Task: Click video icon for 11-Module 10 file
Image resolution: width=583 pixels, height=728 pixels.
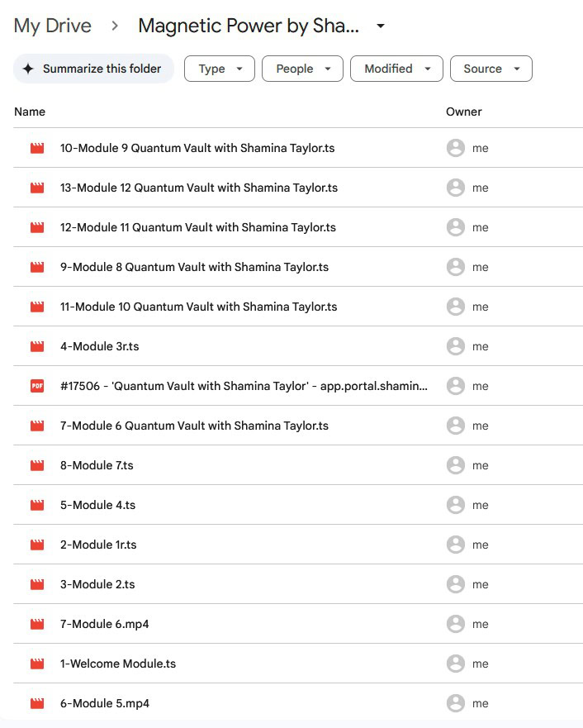Action: pyautogui.click(x=37, y=307)
